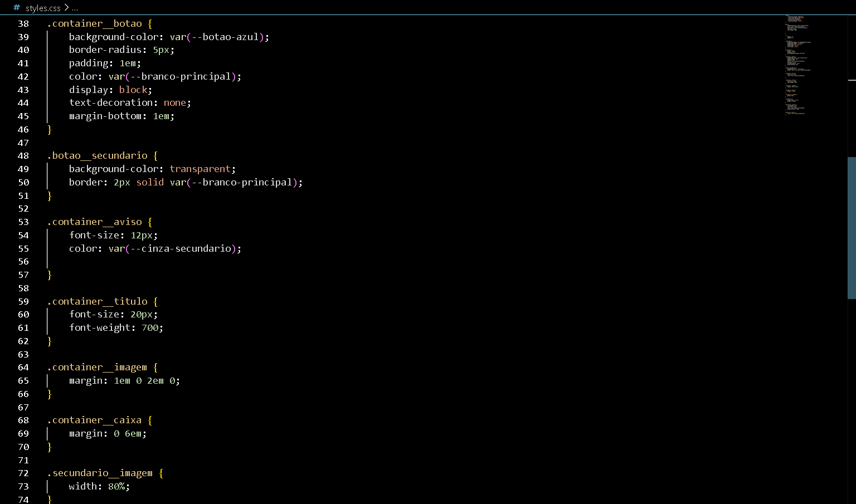Click the opening brace on line 59

(155, 301)
